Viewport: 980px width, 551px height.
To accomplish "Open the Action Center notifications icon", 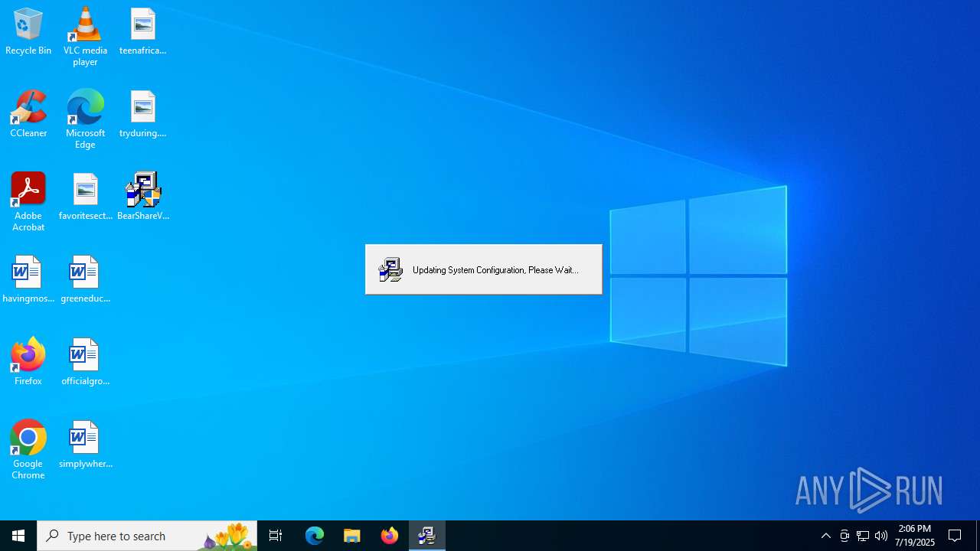I will coord(955,536).
